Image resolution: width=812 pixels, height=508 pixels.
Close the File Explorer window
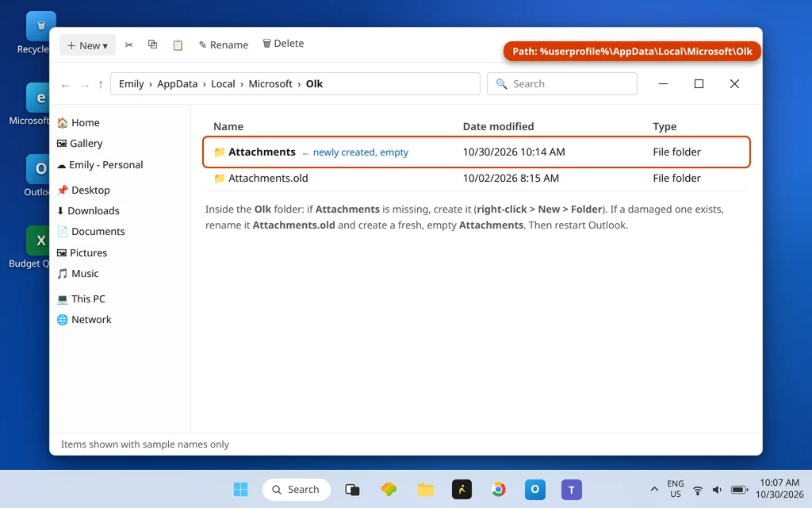point(734,84)
